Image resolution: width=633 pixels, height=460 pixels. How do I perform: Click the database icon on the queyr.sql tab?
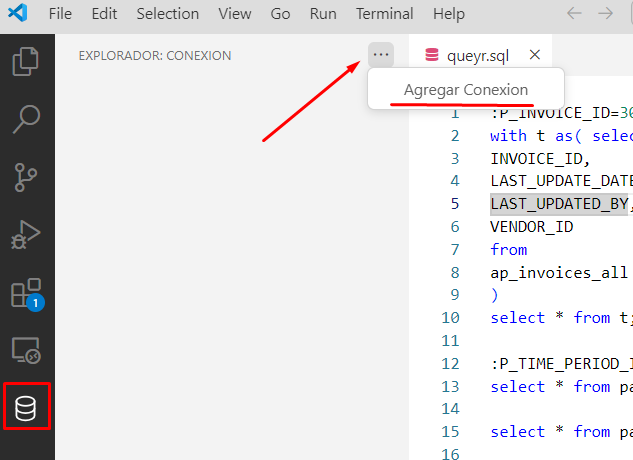coord(432,55)
